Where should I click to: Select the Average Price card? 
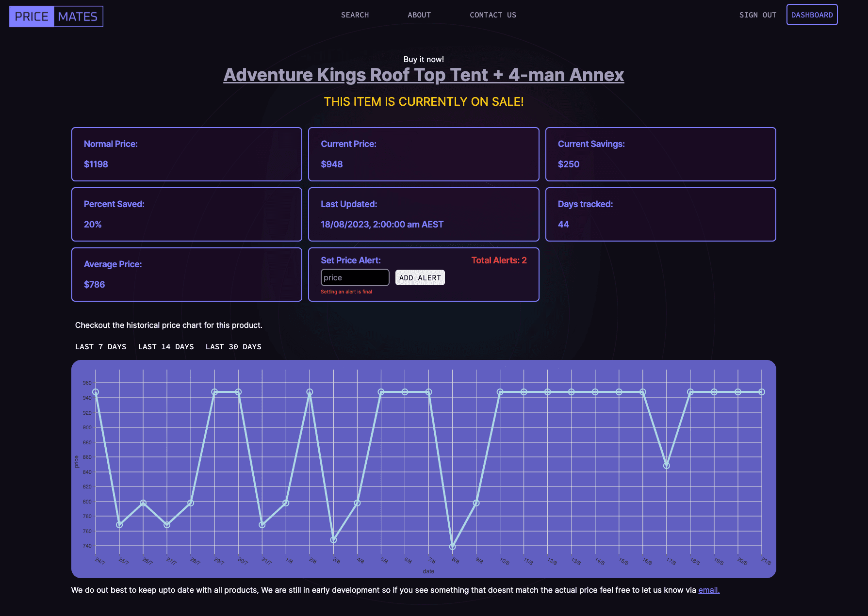coord(186,274)
